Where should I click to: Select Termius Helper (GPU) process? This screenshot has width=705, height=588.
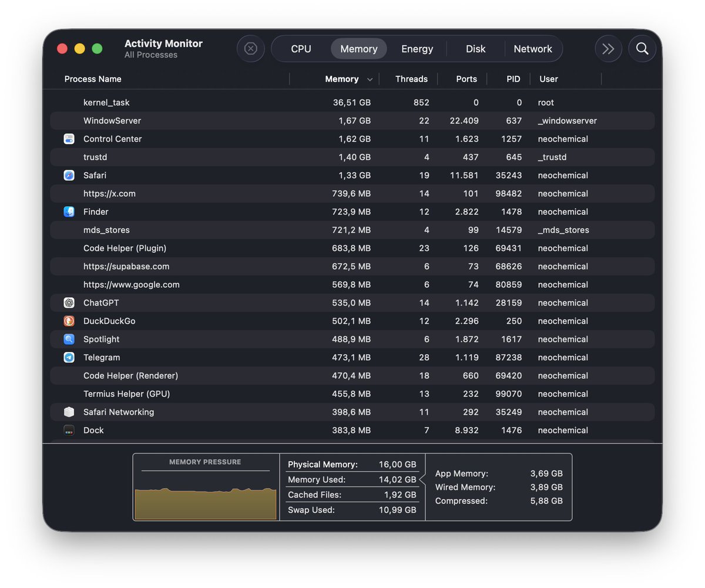pyautogui.click(x=352, y=394)
